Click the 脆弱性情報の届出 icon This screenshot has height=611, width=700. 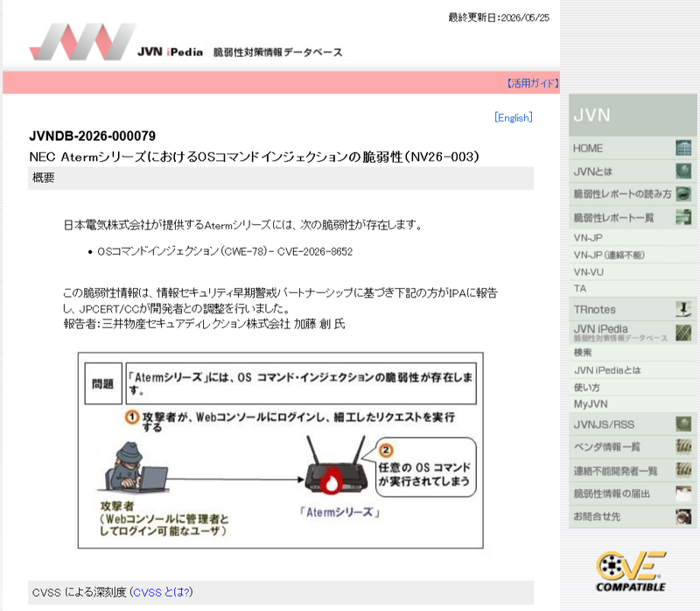click(x=683, y=494)
